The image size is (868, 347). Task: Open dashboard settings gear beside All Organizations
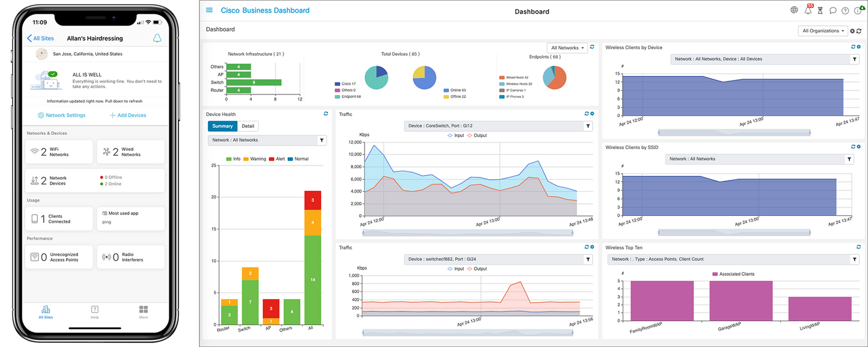pyautogui.click(x=852, y=31)
